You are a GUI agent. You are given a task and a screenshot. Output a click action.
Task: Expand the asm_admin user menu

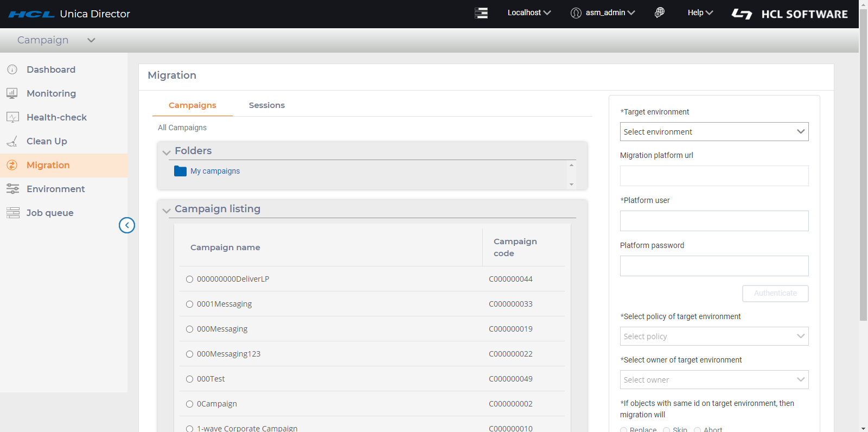click(x=603, y=13)
